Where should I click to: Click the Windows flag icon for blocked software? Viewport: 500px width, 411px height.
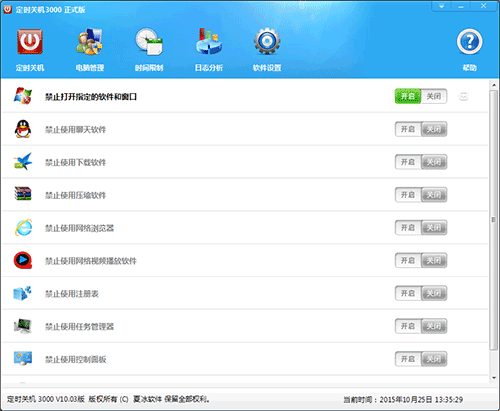(x=23, y=96)
